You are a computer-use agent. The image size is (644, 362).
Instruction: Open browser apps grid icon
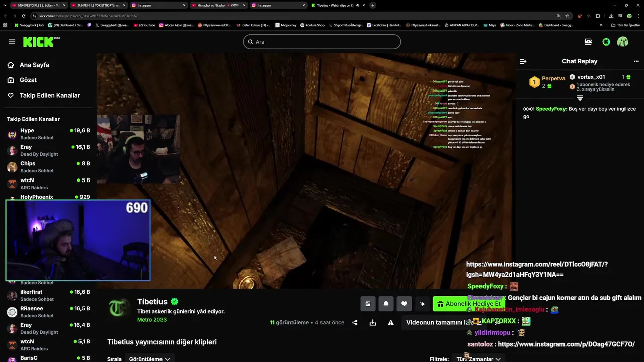click(6, 25)
